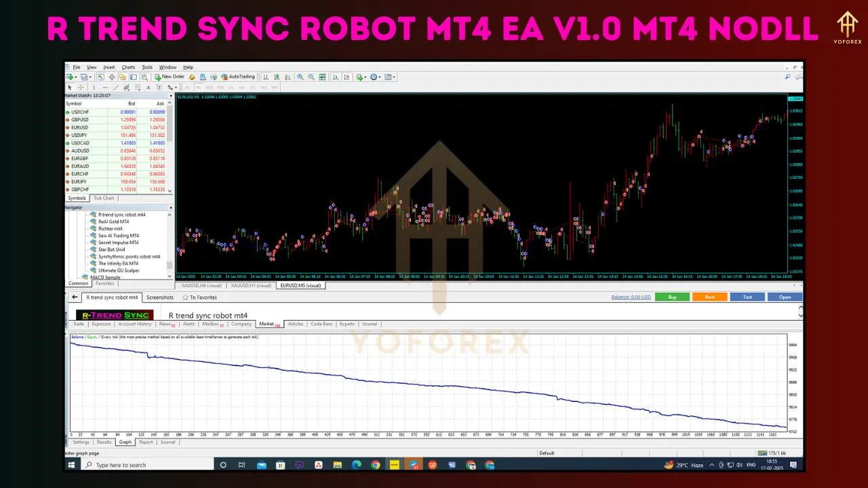The image size is (868, 488).
Task: Select the line chart icon
Action: point(288,77)
